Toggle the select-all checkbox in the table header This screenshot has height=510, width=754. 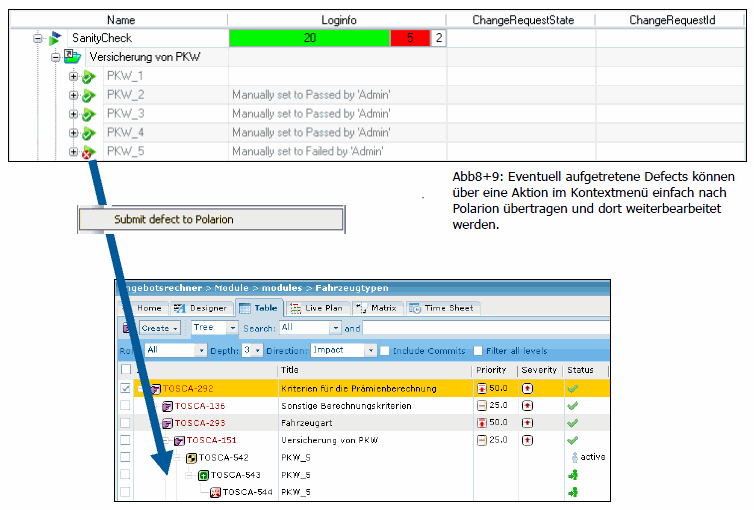tap(126, 369)
